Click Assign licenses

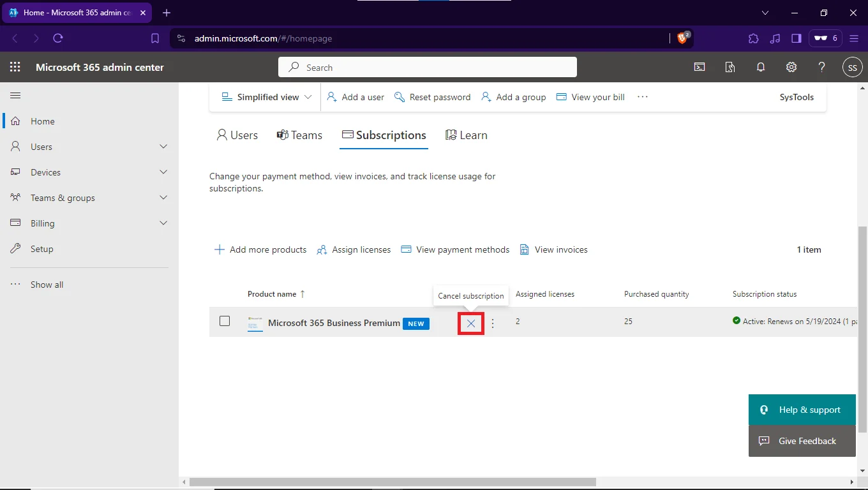tap(354, 249)
